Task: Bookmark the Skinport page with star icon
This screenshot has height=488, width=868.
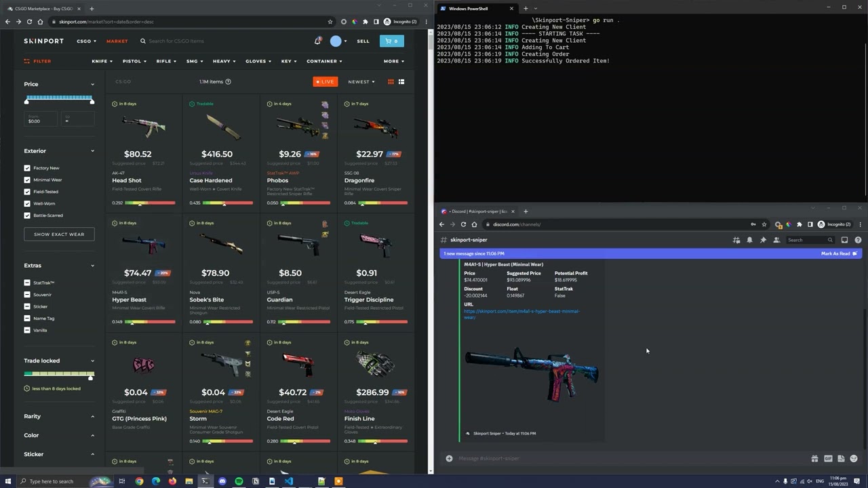Action: click(x=330, y=22)
